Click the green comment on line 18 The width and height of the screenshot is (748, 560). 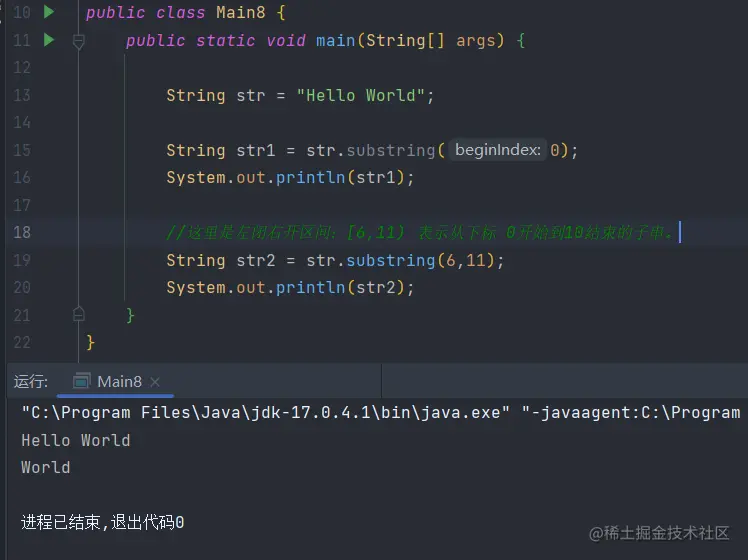tap(420, 232)
